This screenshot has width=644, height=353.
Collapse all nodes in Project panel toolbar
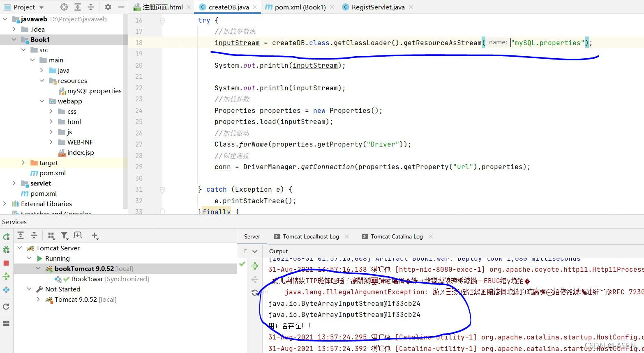pos(91,7)
